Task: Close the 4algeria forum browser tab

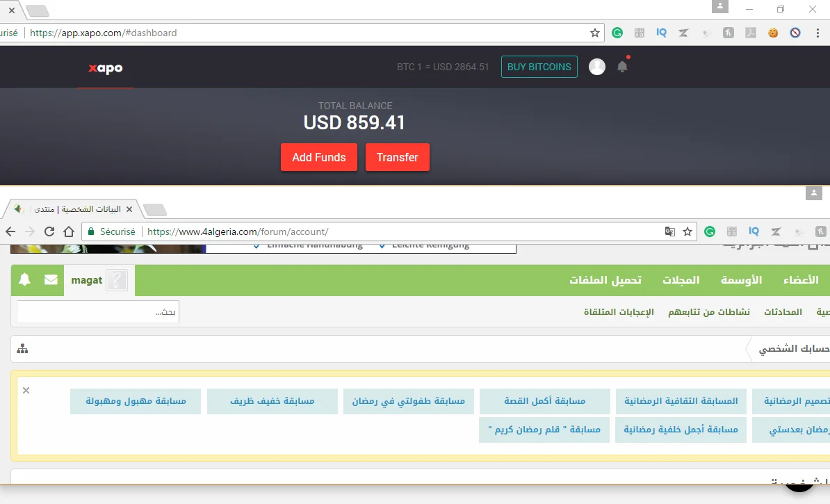Action: point(129,209)
